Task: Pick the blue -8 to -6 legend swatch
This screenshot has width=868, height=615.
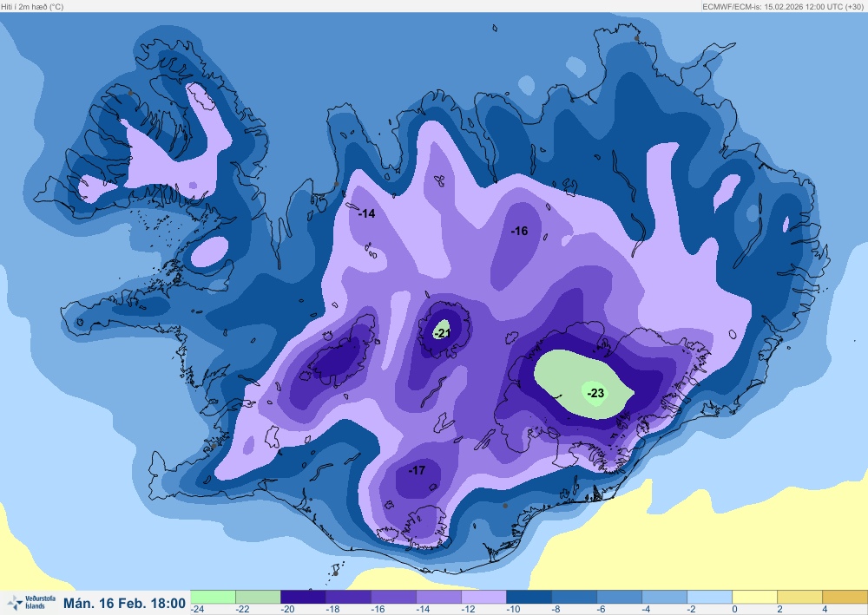Action: 574,597
